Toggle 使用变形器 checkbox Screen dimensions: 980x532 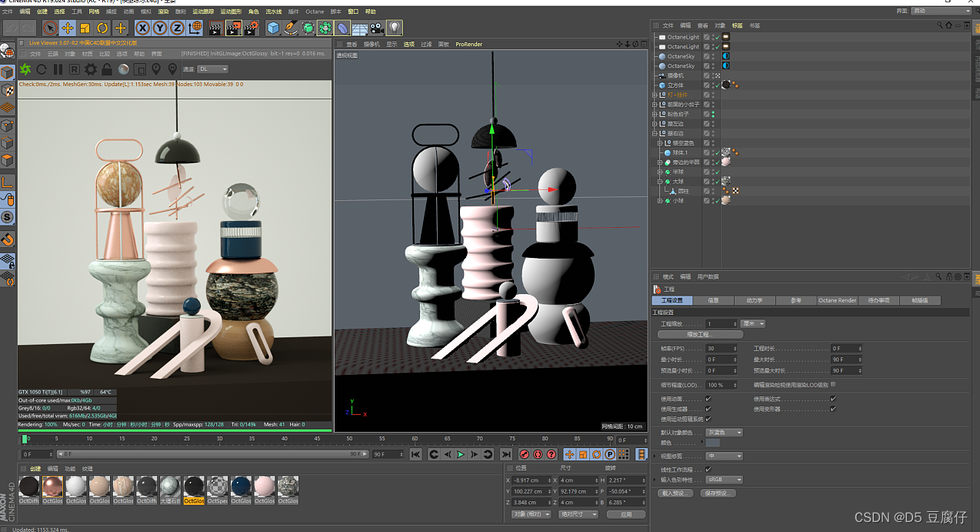[833, 409]
